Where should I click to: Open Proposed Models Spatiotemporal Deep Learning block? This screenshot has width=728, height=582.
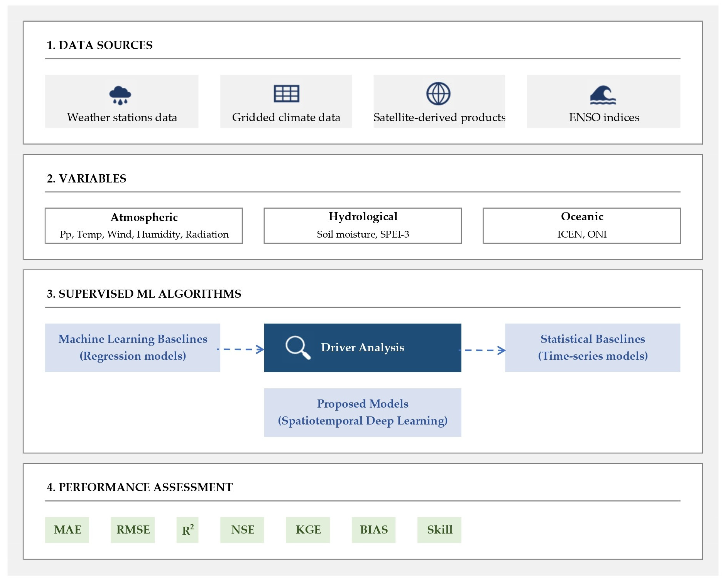pyautogui.click(x=363, y=413)
